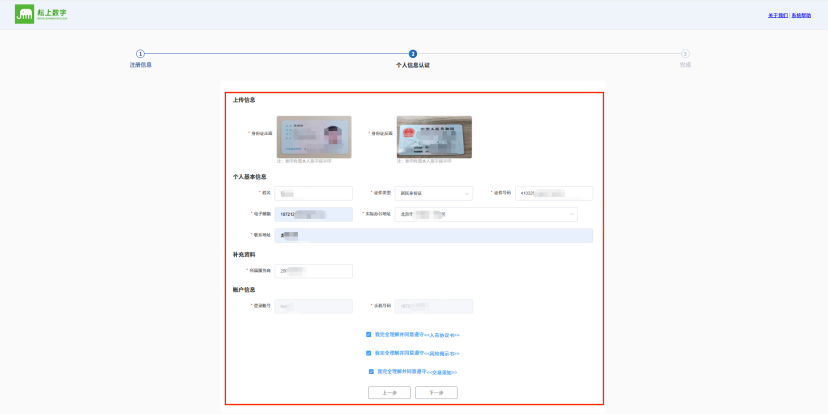Click the ID card front photo thumbnail
The width and height of the screenshot is (828, 414).
[314, 137]
